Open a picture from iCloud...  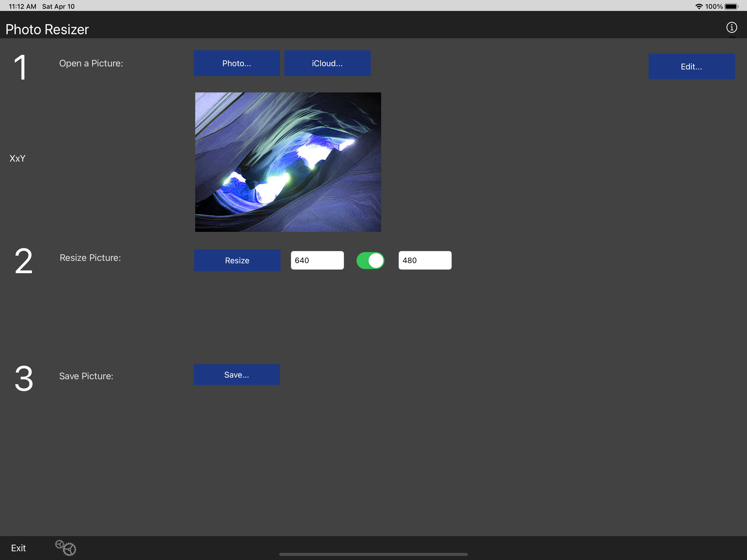(x=327, y=63)
